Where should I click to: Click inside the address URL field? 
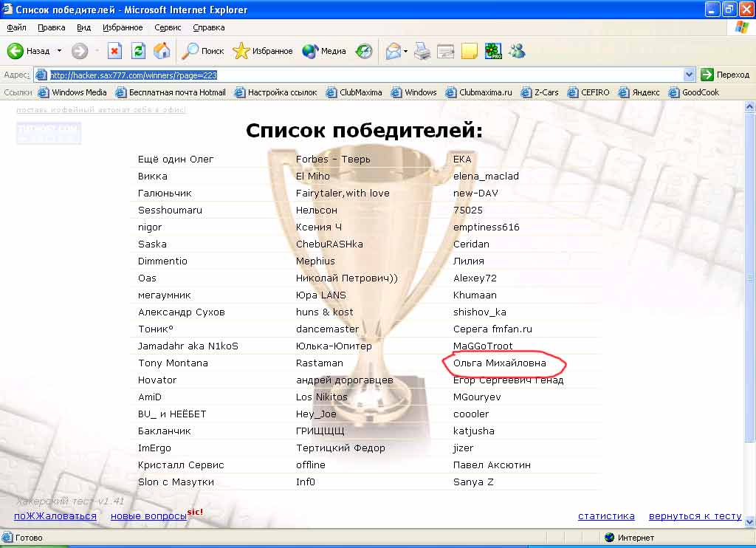[369, 75]
